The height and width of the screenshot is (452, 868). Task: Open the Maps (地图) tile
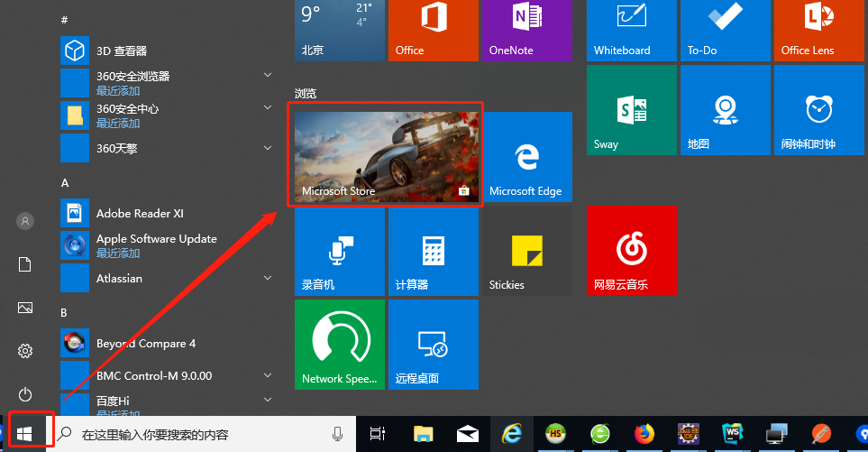point(725,110)
